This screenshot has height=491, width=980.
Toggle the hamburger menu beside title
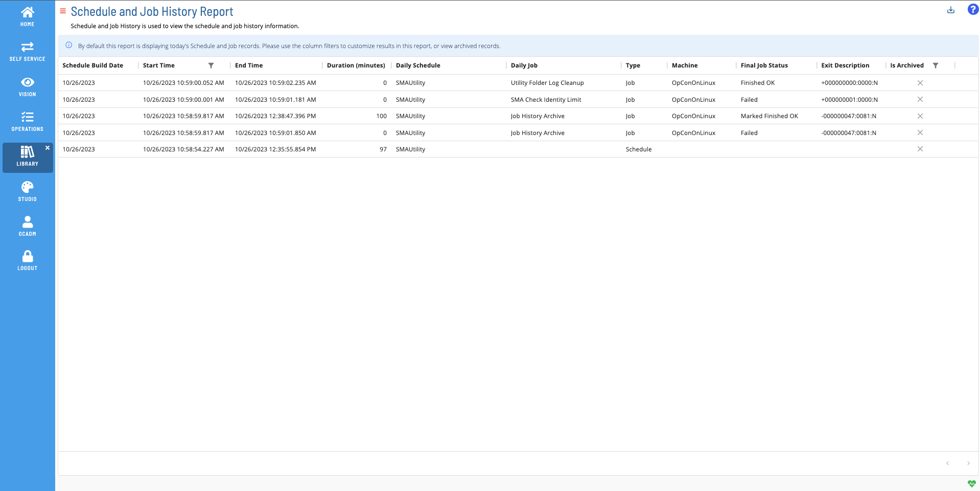pyautogui.click(x=63, y=11)
